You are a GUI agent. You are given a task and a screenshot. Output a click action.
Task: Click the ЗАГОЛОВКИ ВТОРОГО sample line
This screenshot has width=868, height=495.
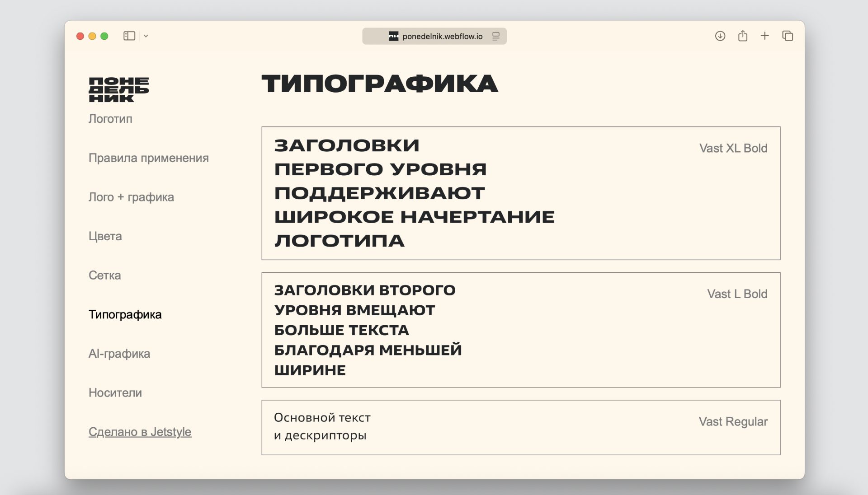365,290
